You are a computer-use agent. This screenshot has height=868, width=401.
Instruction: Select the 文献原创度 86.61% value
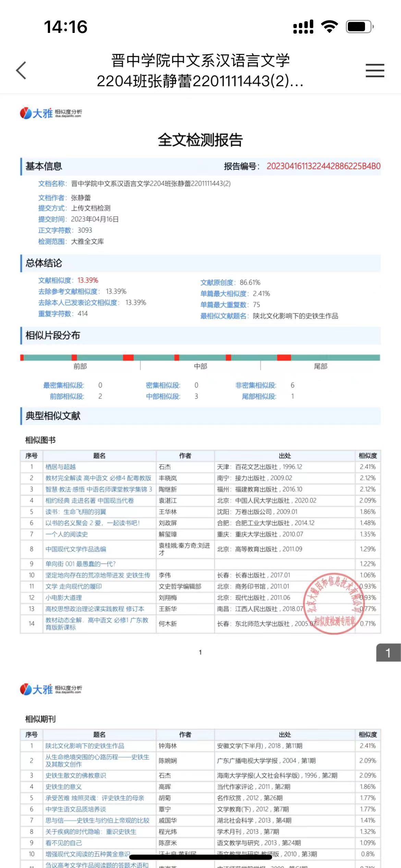[x=250, y=282]
